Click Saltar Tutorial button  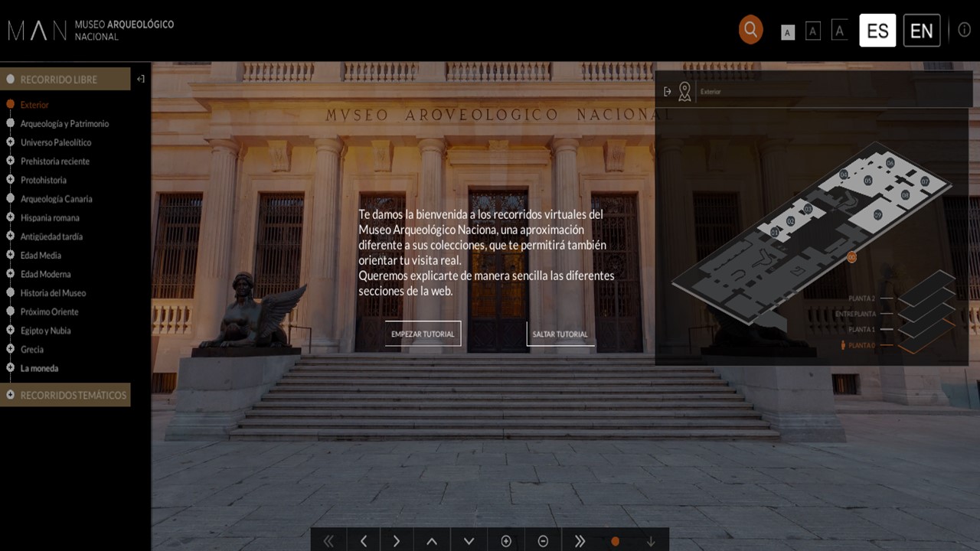[x=560, y=334]
